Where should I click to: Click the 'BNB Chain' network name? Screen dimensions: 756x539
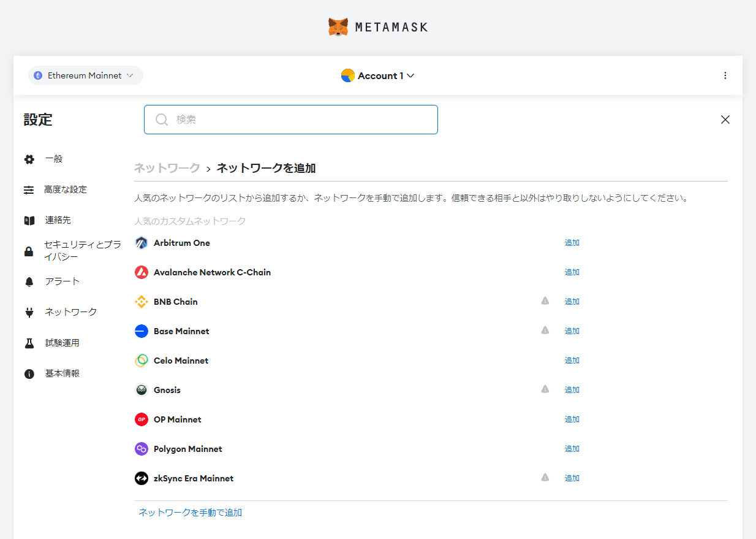176,302
